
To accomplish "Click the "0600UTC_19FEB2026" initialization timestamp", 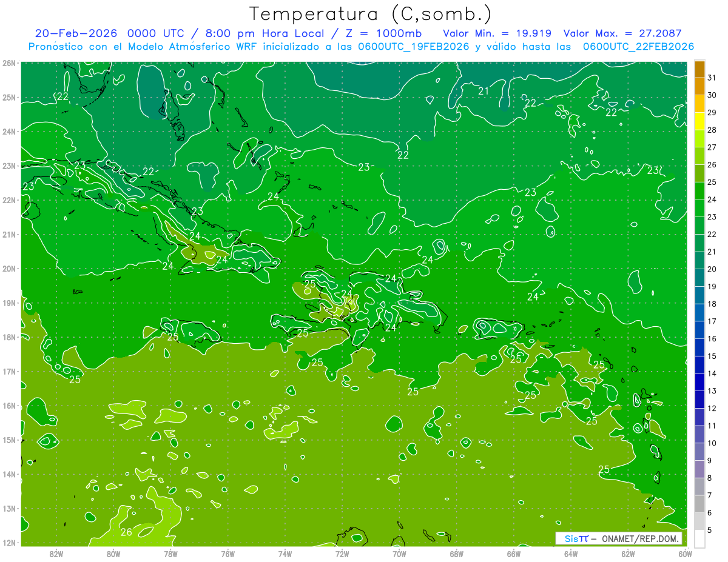I will point(413,47).
